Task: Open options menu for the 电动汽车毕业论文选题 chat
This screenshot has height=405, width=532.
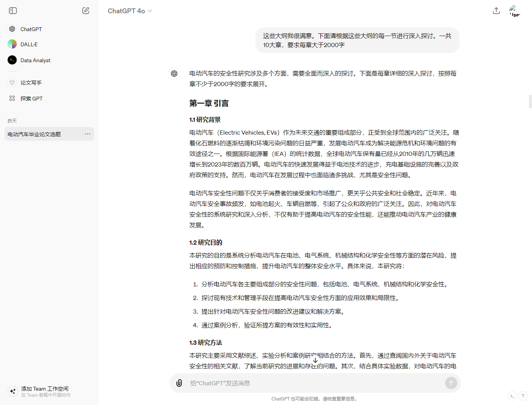Action: point(88,134)
